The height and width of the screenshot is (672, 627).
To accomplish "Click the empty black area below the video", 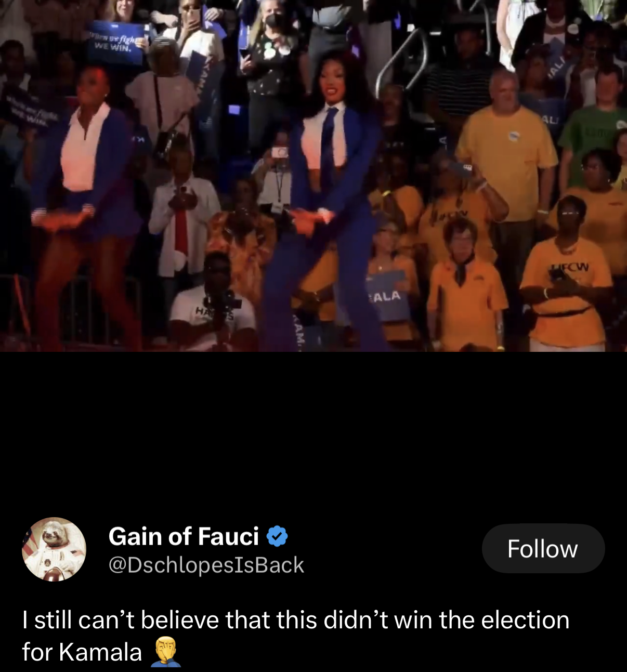I will coord(313,431).
